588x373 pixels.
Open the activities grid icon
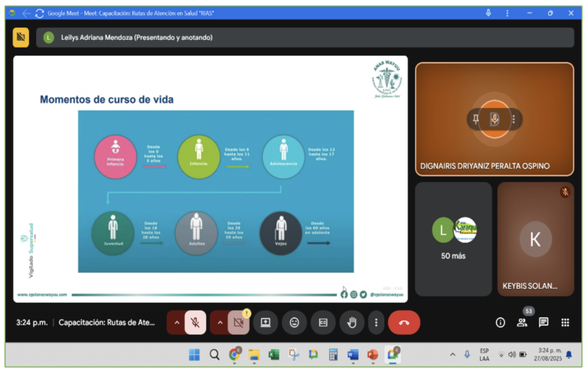tap(565, 322)
